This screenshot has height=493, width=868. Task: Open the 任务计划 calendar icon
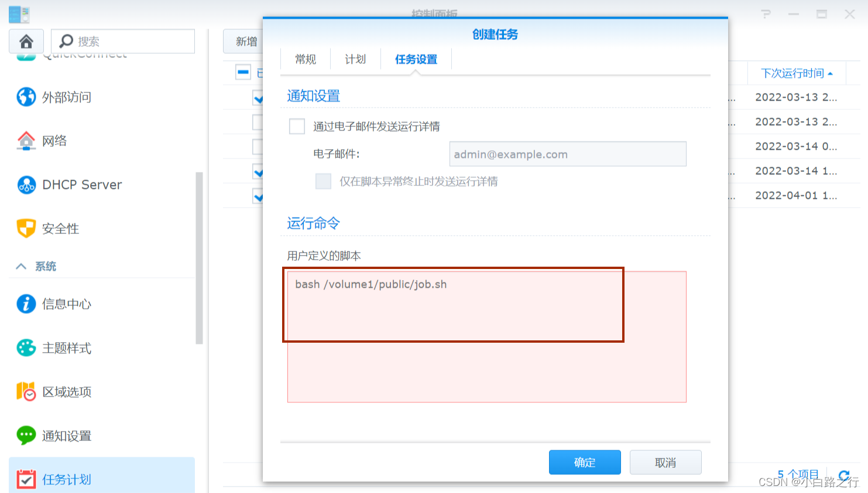coord(26,480)
